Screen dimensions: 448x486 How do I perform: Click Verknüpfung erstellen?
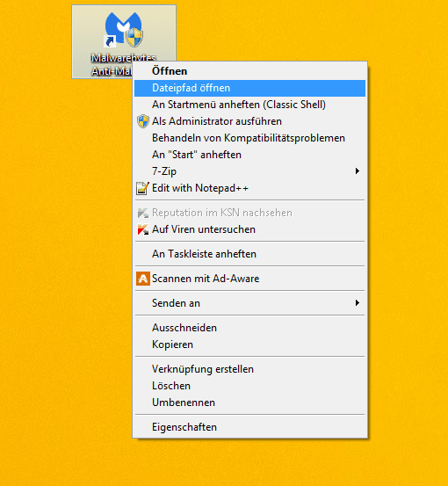point(249,369)
